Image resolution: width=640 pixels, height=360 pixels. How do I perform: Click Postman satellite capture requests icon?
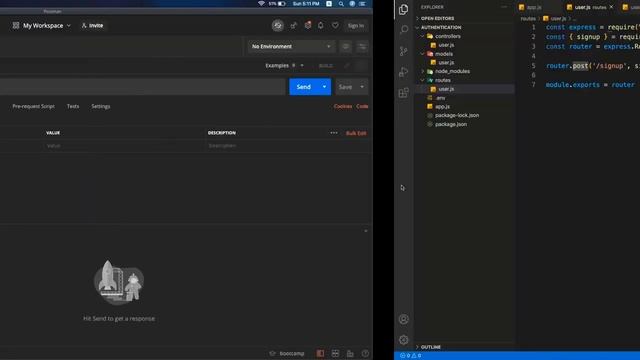point(293,25)
